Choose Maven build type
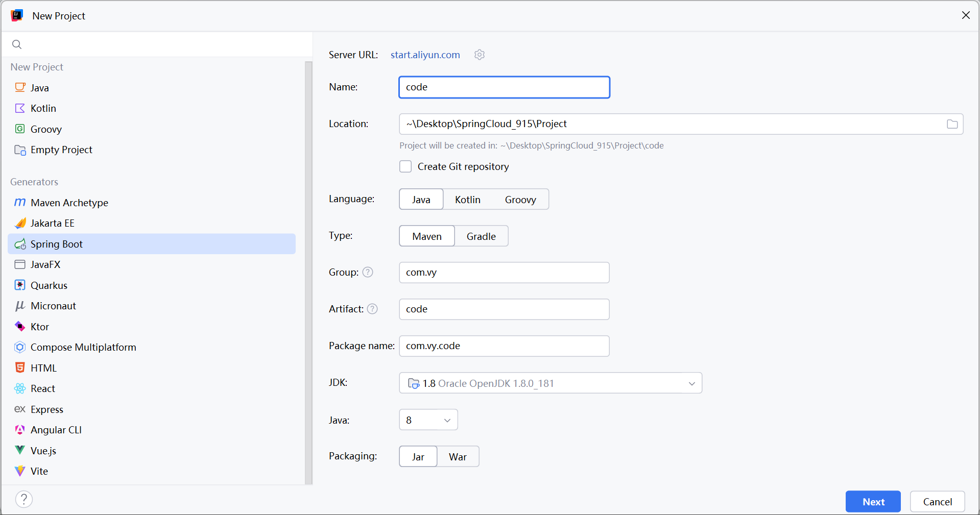 tap(427, 236)
